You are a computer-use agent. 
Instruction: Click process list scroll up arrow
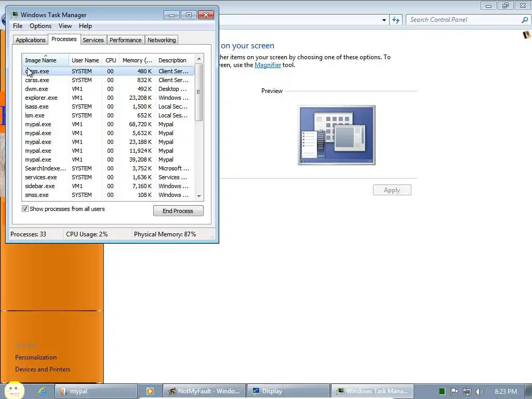[x=199, y=59]
